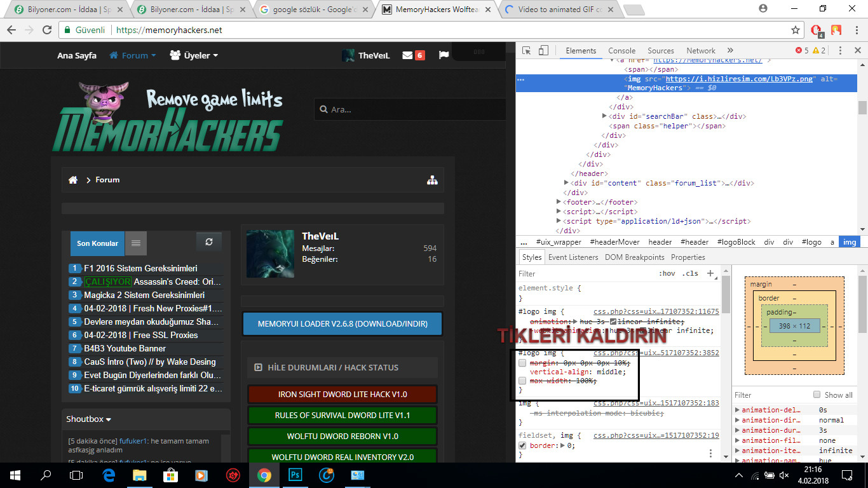Open the sitemap icon beside the Forum breadcrumb
This screenshot has height=488, width=868.
432,180
